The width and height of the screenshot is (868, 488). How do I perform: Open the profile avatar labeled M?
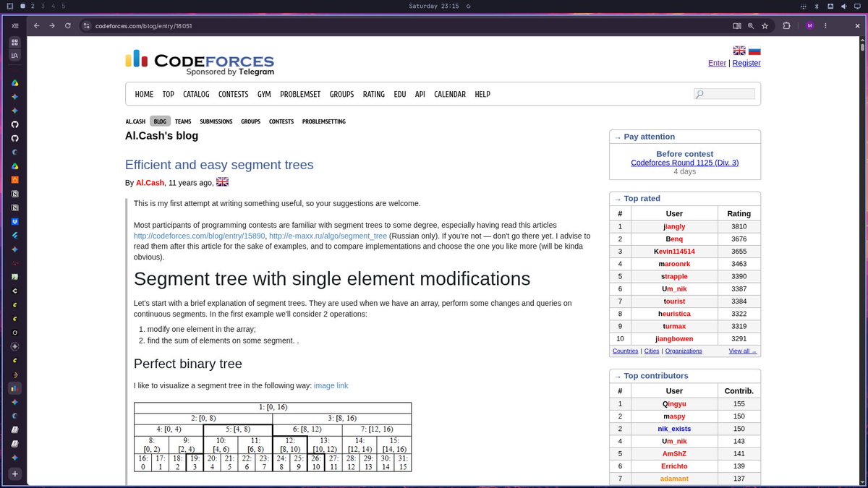click(x=809, y=26)
